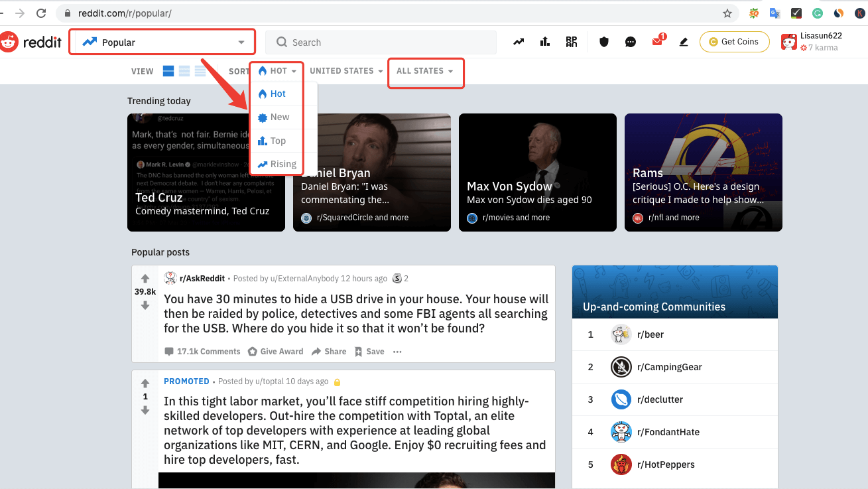This screenshot has height=489, width=868.
Task: Open the UNITED STATES location dropdown
Action: click(346, 71)
